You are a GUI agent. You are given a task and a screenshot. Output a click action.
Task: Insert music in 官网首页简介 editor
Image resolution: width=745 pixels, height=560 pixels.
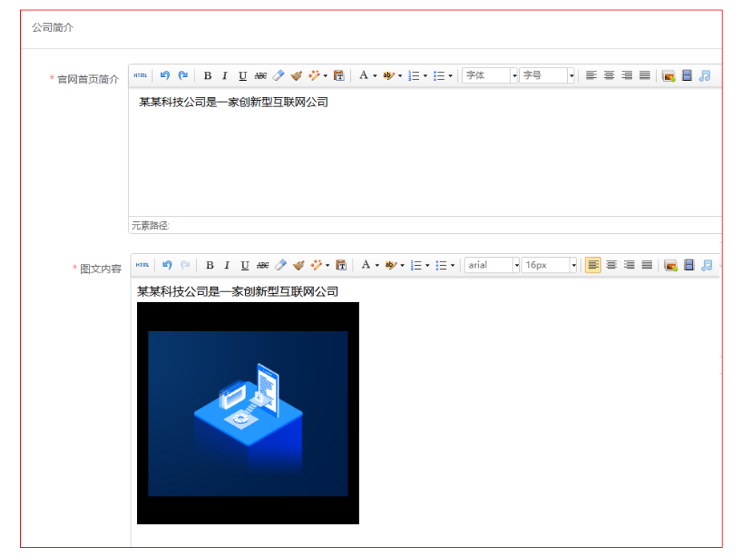coord(705,75)
